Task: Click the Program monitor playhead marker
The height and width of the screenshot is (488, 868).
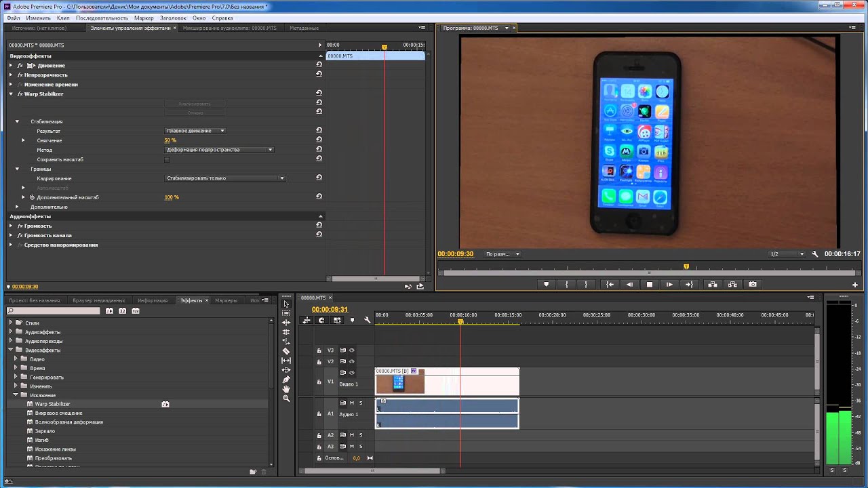Action: (x=686, y=267)
